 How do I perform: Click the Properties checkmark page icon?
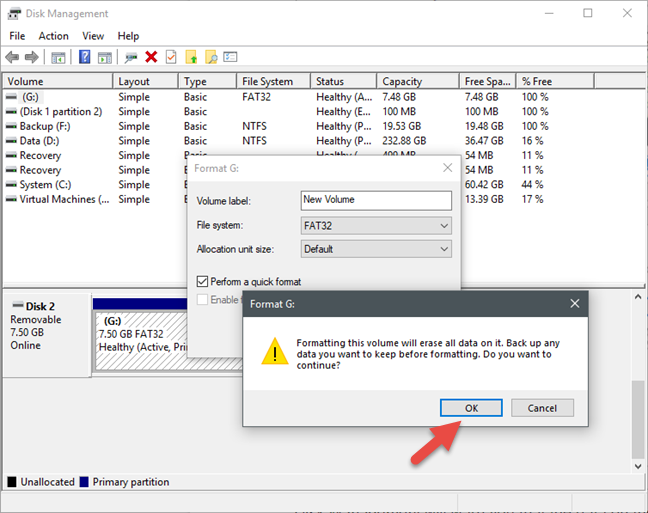171,57
